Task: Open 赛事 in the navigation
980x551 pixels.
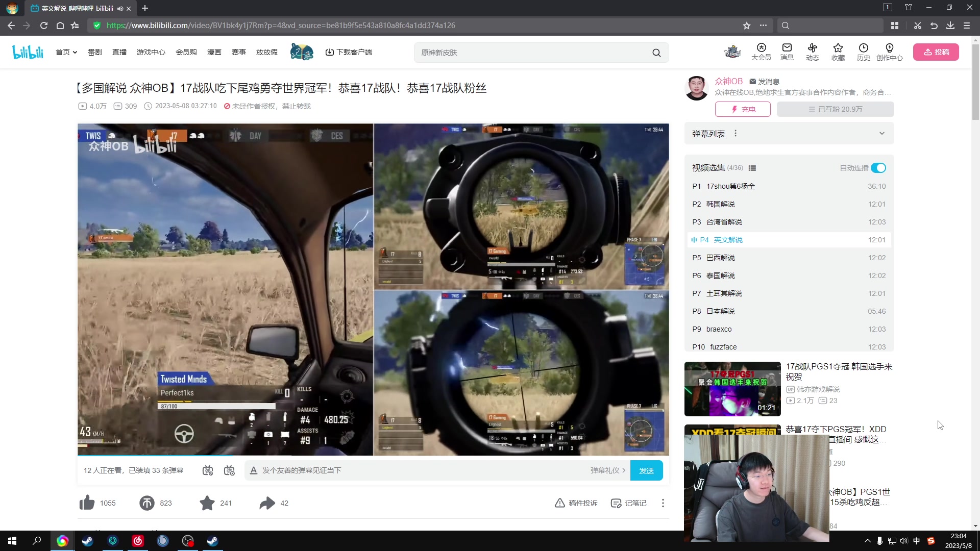Action: point(239,52)
